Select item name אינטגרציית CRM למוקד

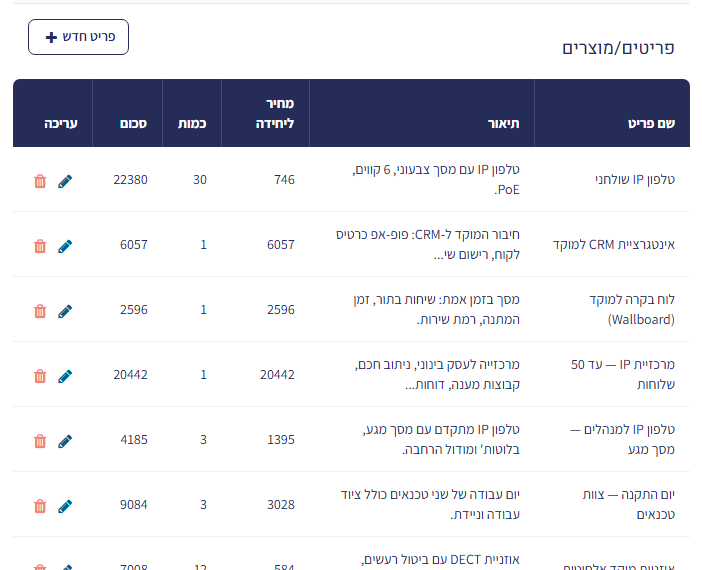tap(614, 244)
